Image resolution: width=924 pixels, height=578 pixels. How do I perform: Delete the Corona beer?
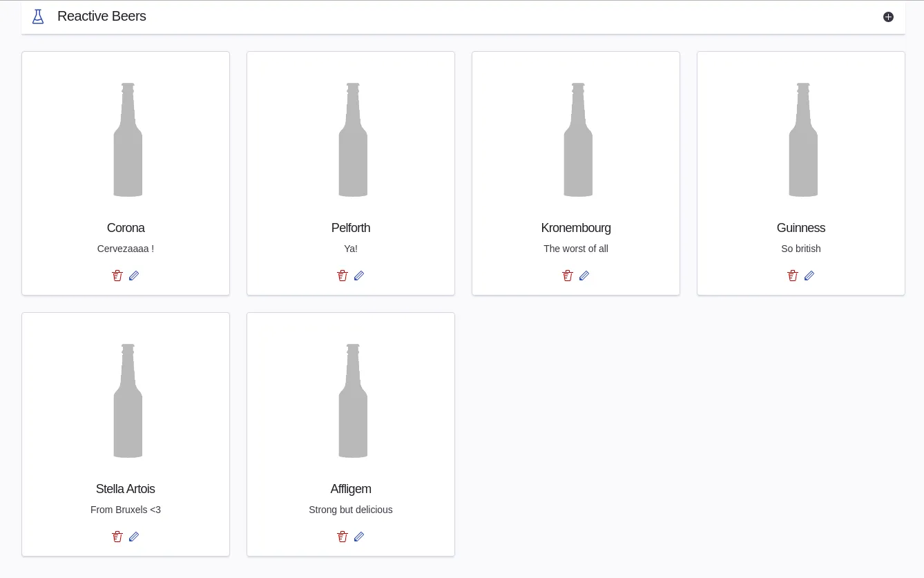click(x=117, y=276)
